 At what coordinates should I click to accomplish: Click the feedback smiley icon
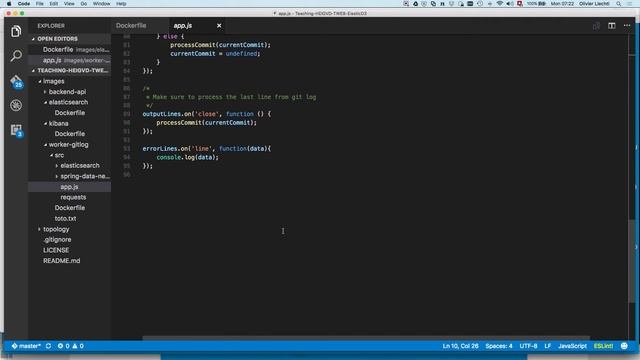(624, 346)
